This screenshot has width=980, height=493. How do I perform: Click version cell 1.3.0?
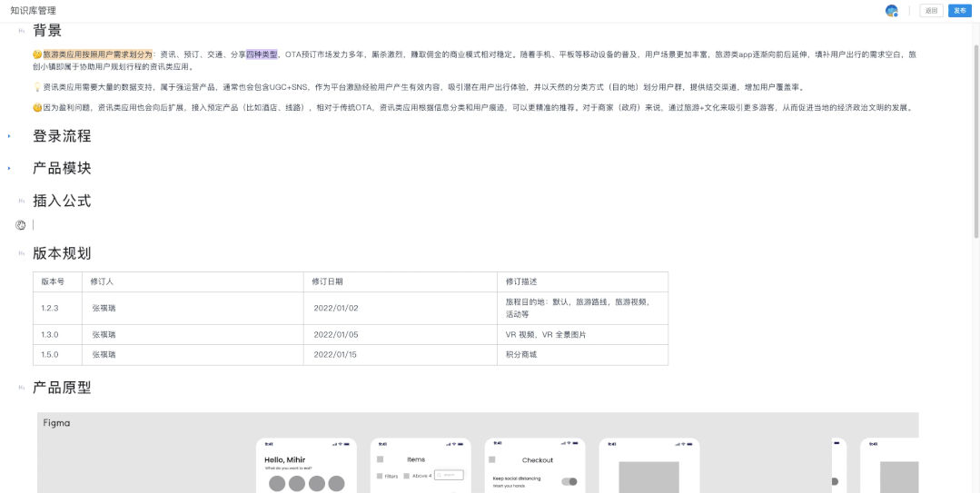tap(57, 334)
